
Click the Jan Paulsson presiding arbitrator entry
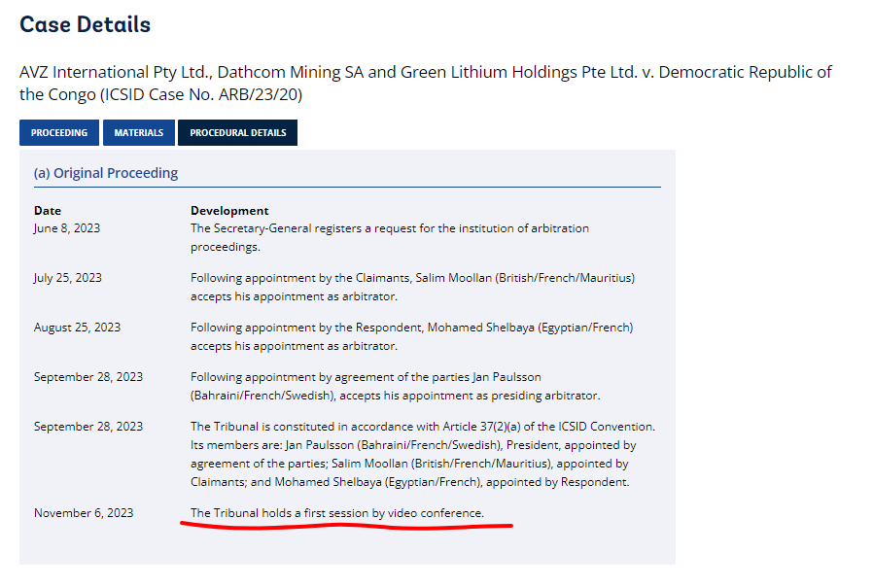[x=395, y=386]
